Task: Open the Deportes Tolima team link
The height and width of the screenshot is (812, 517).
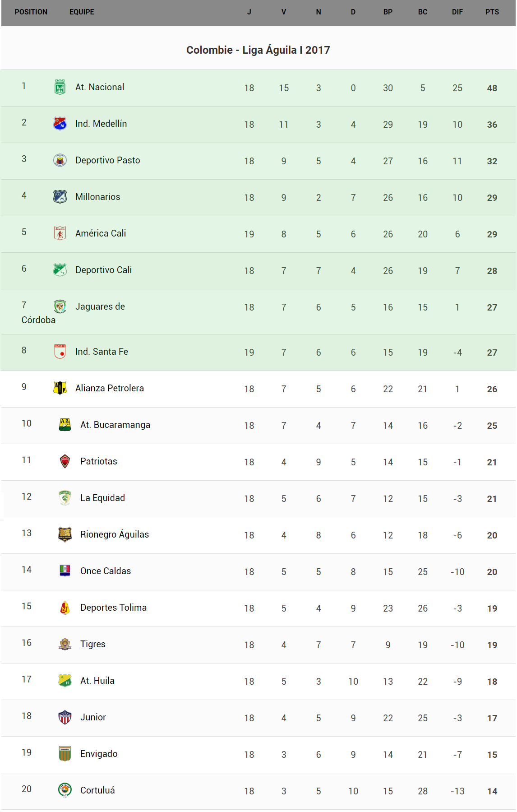Action: [113, 608]
